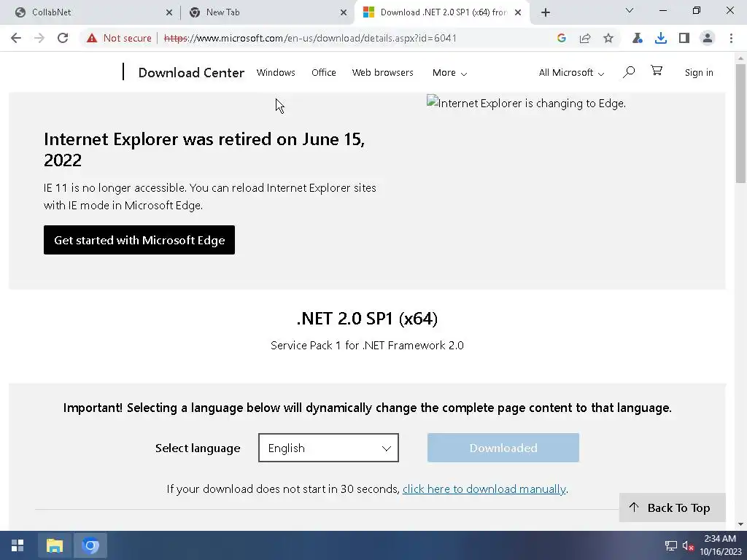The width and height of the screenshot is (747, 560).
Task: Close the New Tab tab
Action: click(x=344, y=12)
